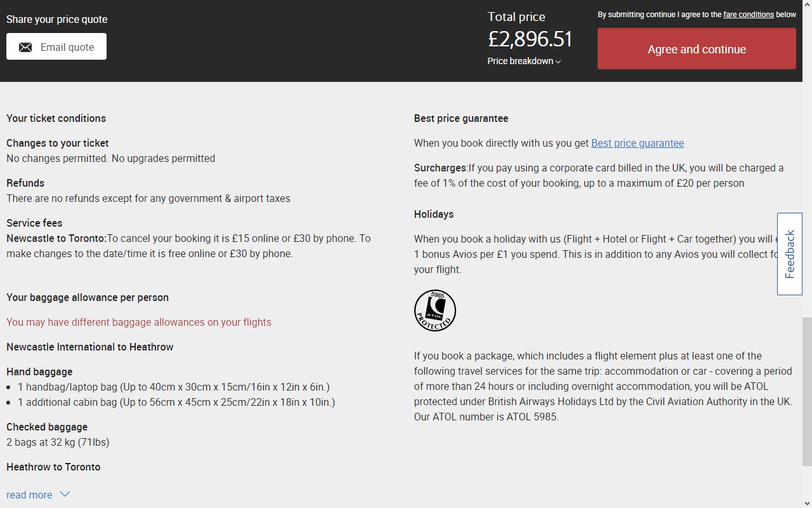Click the Your ticket conditions heading

[56, 119]
